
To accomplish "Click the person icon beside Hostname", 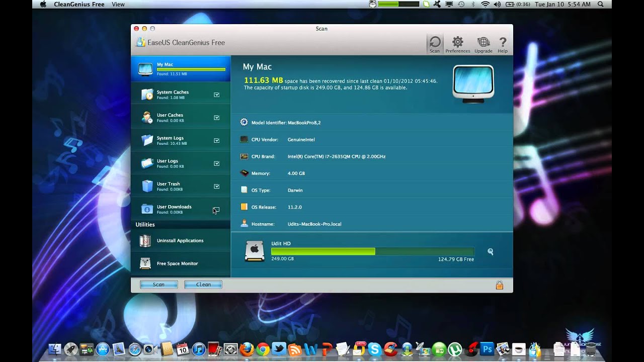I will [244, 224].
